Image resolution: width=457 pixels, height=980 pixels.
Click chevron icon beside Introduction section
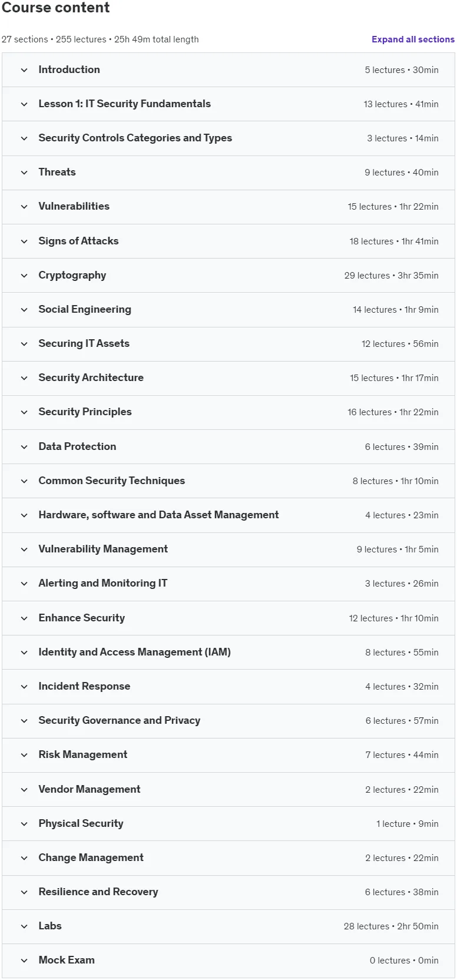(24, 70)
